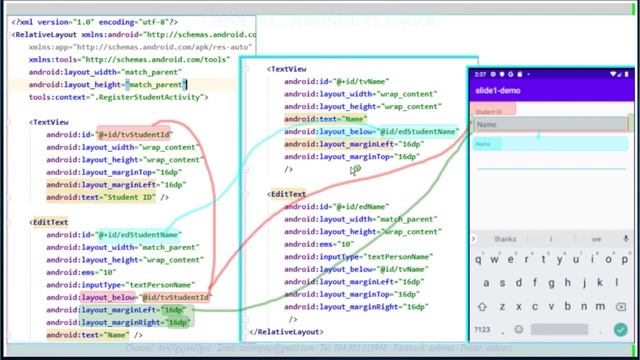Tap the 'c' key
This screenshot has width=640, height=360.
click(535, 307)
